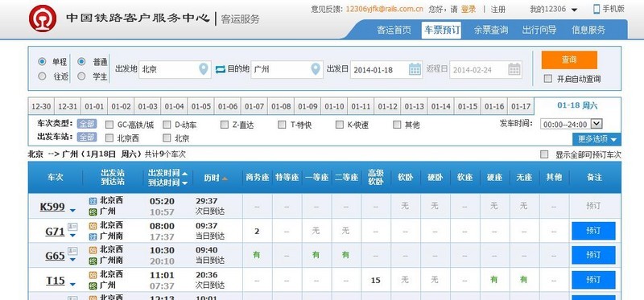Check Z-直达 train type filter

[x=225, y=125]
